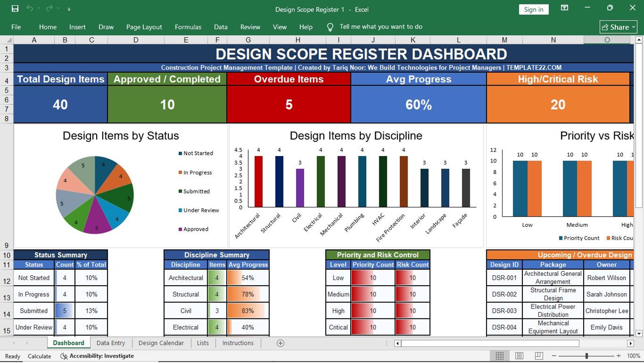Open the Help ribbon tab
Screen dimensions: 644x363
[306, 27]
